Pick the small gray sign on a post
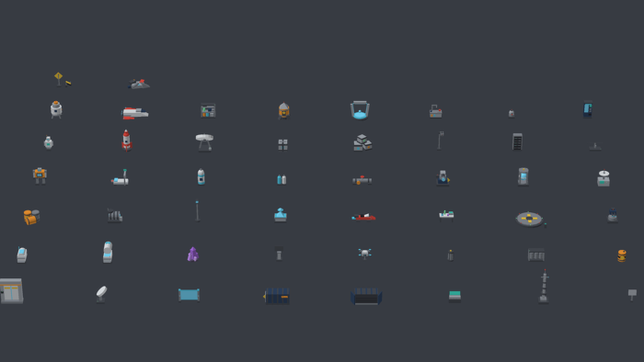The height and width of the screenshot is (362, 644). [633, 294]
